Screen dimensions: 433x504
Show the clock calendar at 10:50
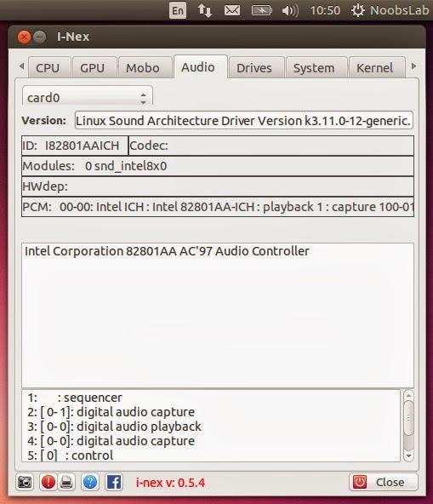click(x=325, y=10)
